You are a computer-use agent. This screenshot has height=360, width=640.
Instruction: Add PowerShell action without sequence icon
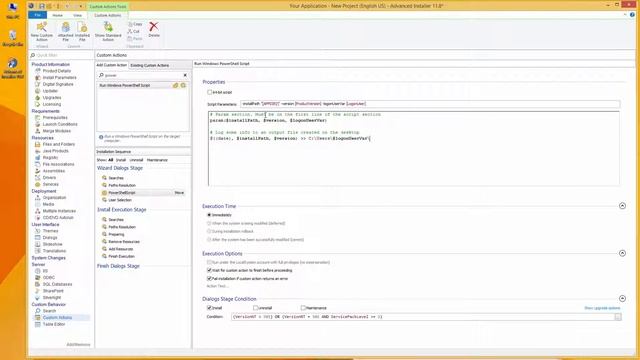[x=176, y=85]
